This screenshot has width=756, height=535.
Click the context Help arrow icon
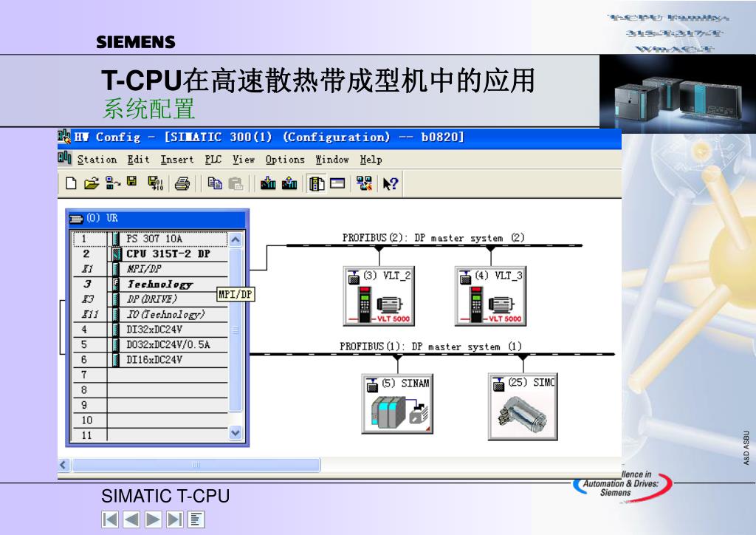point(390,184)
